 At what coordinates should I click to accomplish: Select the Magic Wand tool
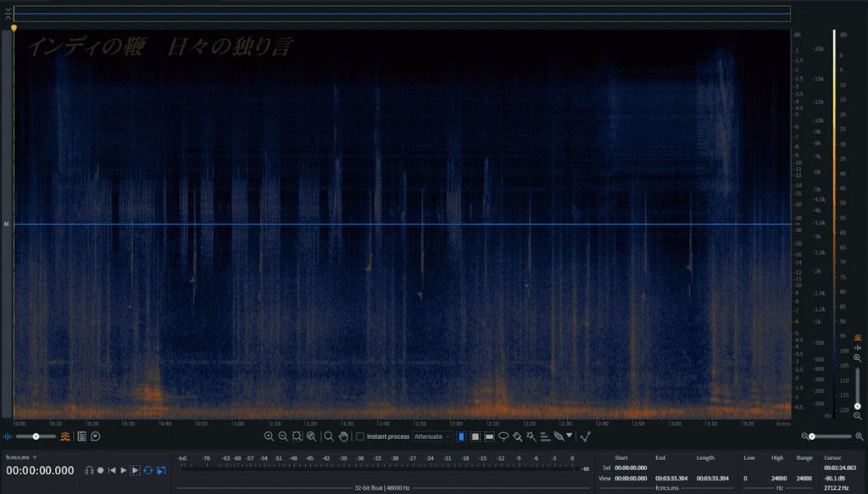pos(531,436)
